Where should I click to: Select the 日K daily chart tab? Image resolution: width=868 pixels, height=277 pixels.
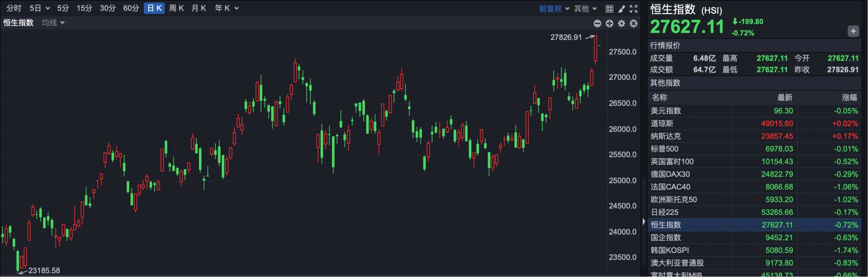click(154, 8)
